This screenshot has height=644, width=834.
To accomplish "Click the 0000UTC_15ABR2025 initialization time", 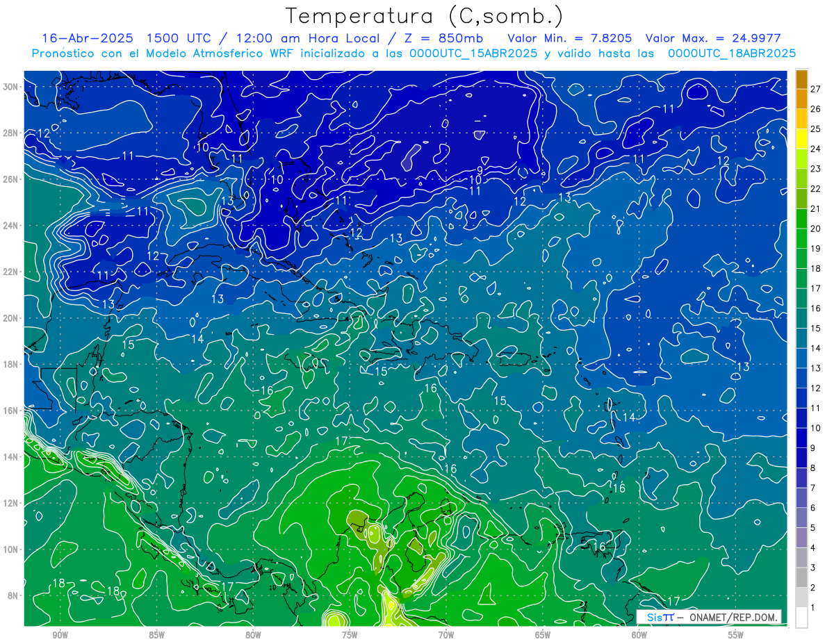I will pyautogui.click(x=473, y=53).
